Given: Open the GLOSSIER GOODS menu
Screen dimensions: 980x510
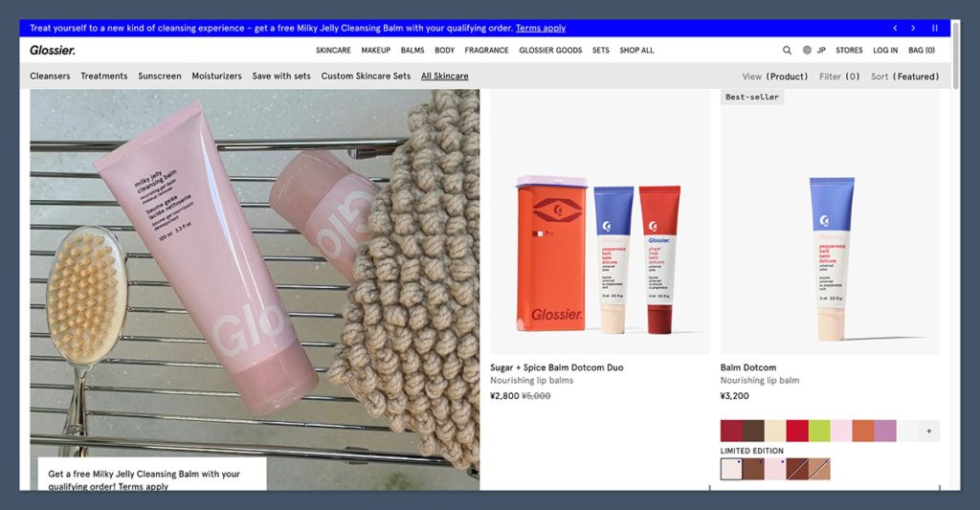Looking at the screenshot, I should coord(550,50).
